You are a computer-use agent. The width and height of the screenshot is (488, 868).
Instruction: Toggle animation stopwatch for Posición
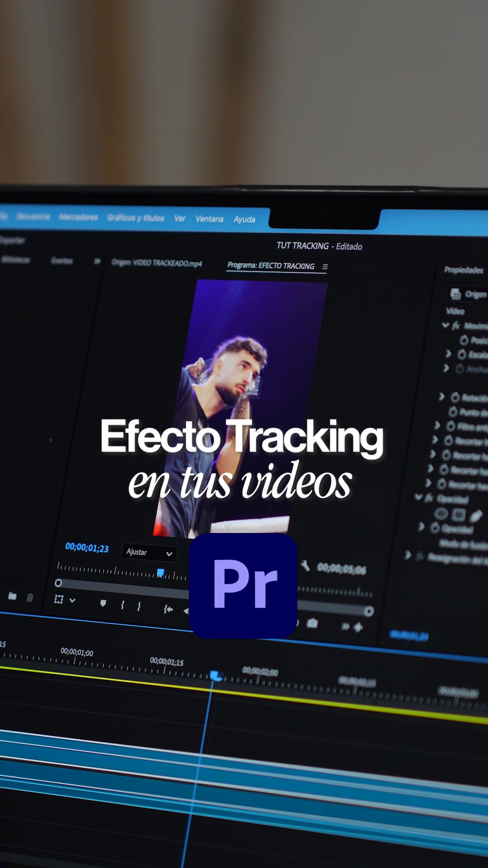[x=464, y=340]
